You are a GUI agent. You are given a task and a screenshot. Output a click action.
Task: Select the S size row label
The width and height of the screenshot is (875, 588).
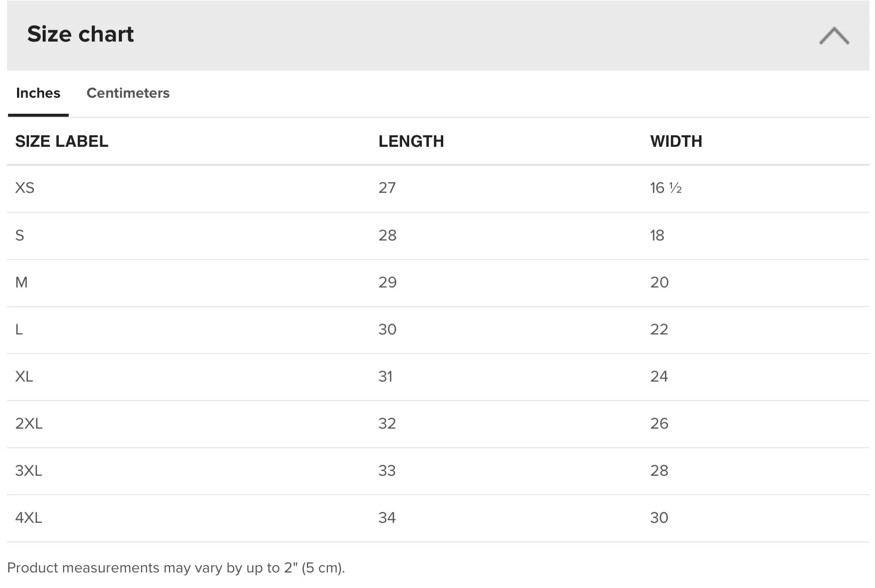(20, 235)
